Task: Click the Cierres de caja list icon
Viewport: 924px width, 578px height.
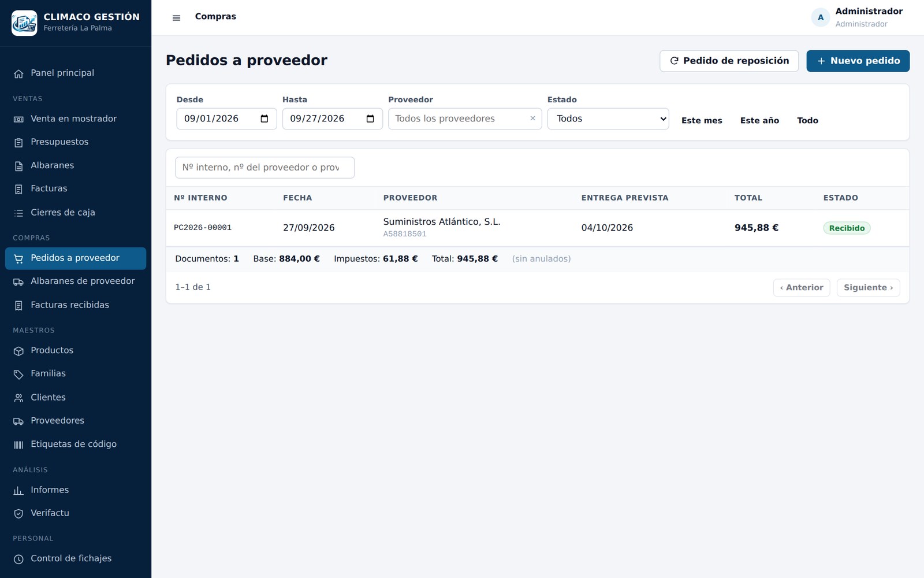Action: (18, 213)
